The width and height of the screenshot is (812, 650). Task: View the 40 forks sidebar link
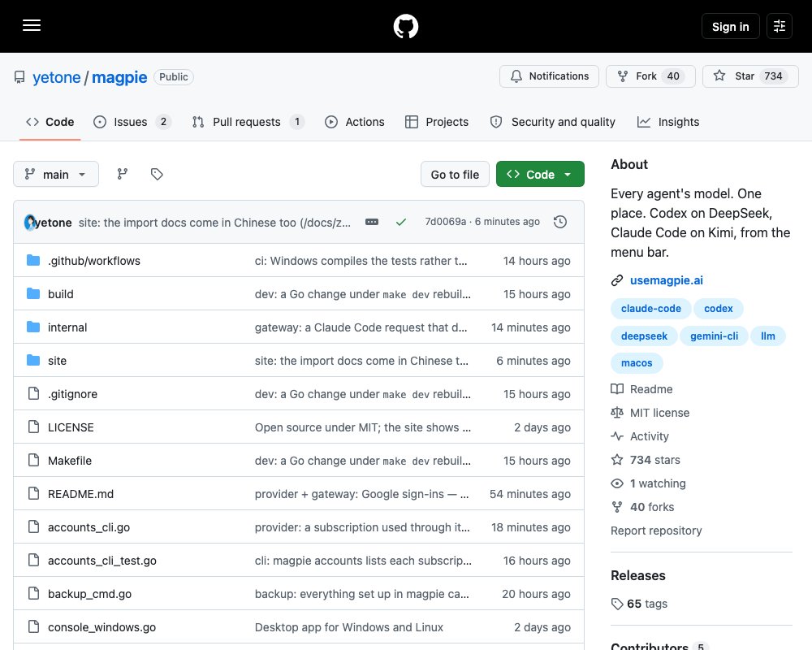(x=642, y=507)
